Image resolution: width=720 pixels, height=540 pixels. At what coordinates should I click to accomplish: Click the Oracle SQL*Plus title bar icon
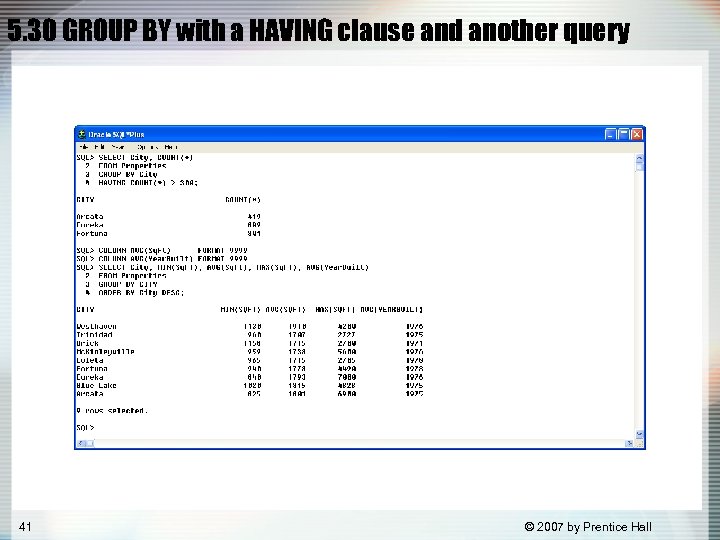[x=82, y=135]
